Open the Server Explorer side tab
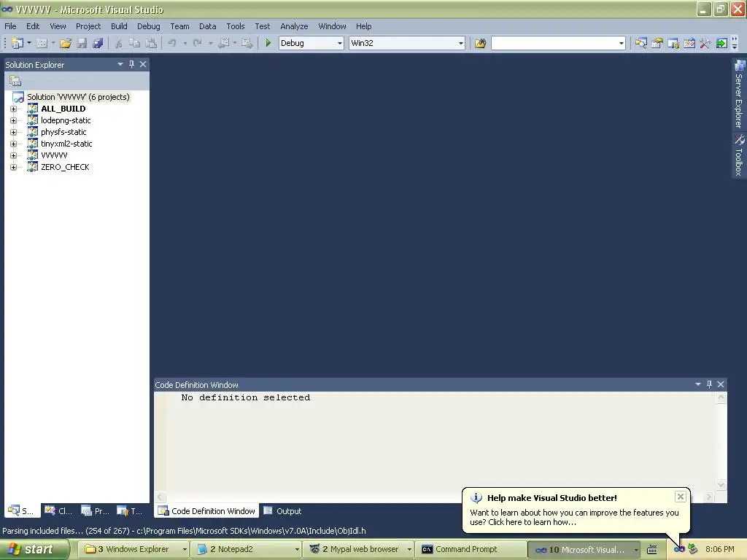The image size is (747, 560). point(739,94)
